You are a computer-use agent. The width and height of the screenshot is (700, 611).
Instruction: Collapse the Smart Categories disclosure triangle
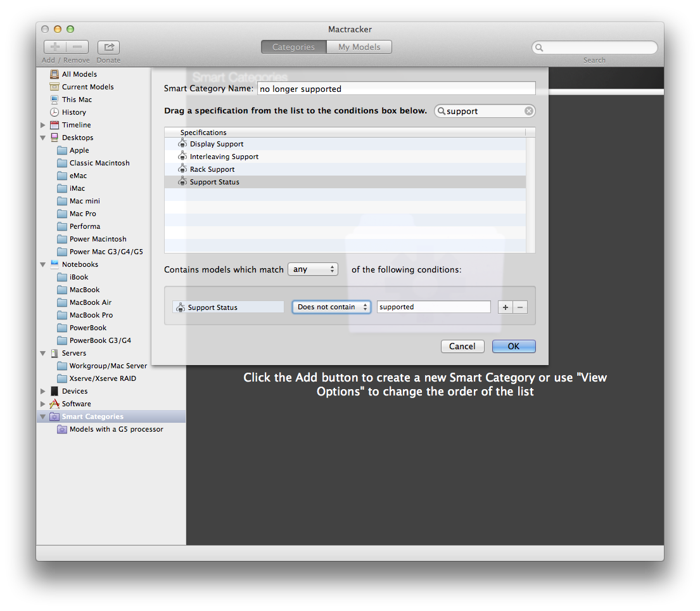click(x=43, y=416)
